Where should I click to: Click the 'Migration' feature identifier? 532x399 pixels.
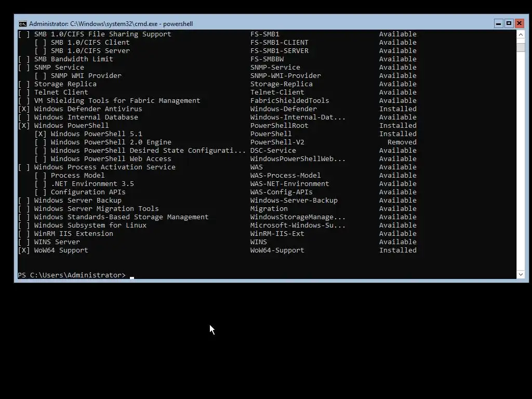(x=269, y=209)
